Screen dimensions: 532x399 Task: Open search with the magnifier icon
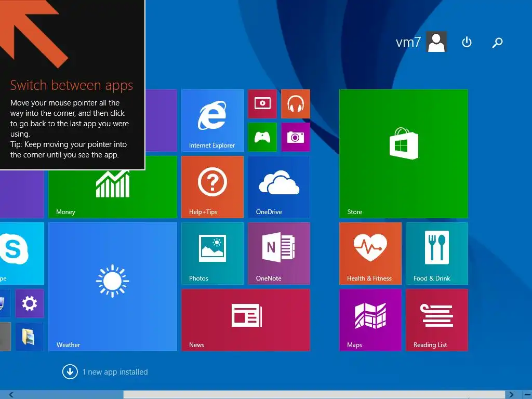tap(497, 43)
